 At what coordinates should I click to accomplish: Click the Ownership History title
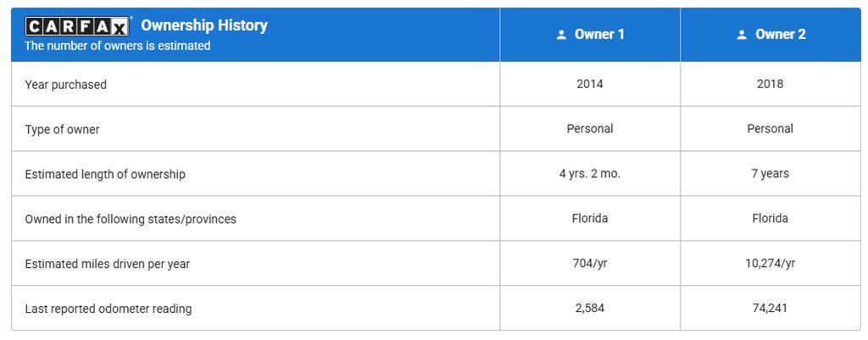click(204, 25)
